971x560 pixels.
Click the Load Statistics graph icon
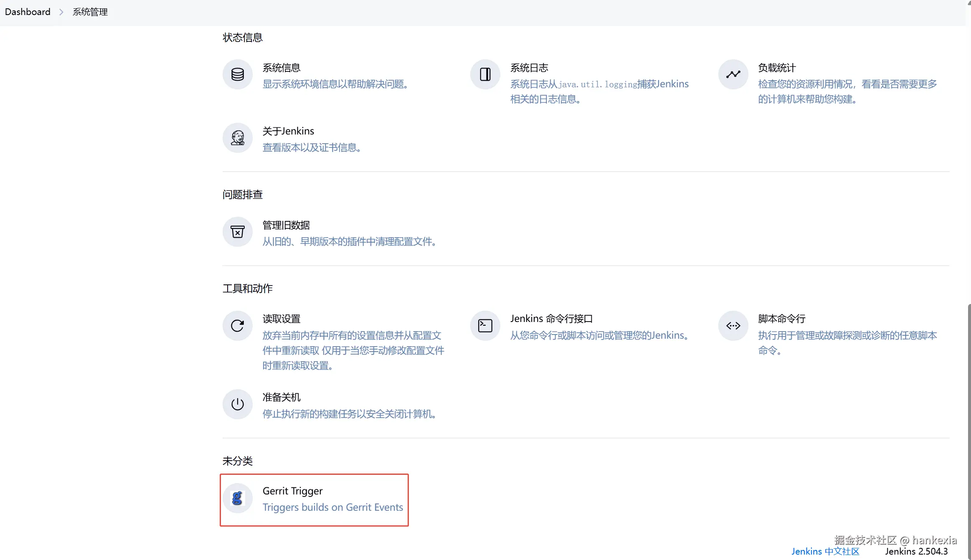pyautogui.click(x=733, y=74)
